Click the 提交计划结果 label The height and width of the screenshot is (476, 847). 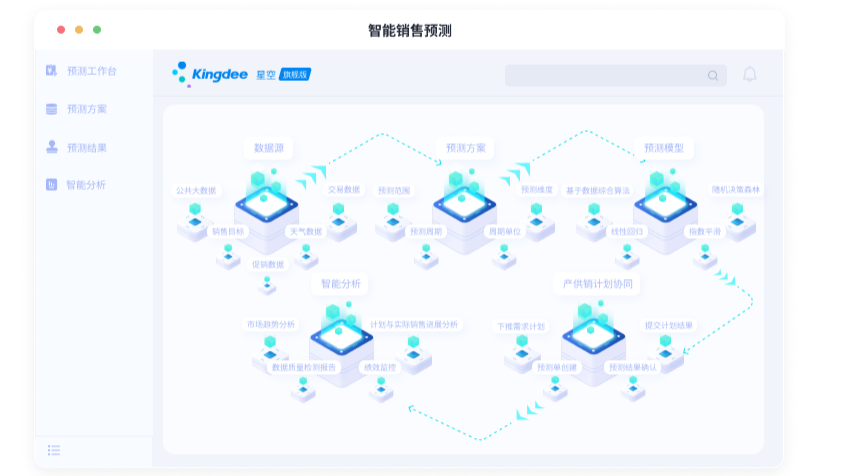(x=669, y=325)
